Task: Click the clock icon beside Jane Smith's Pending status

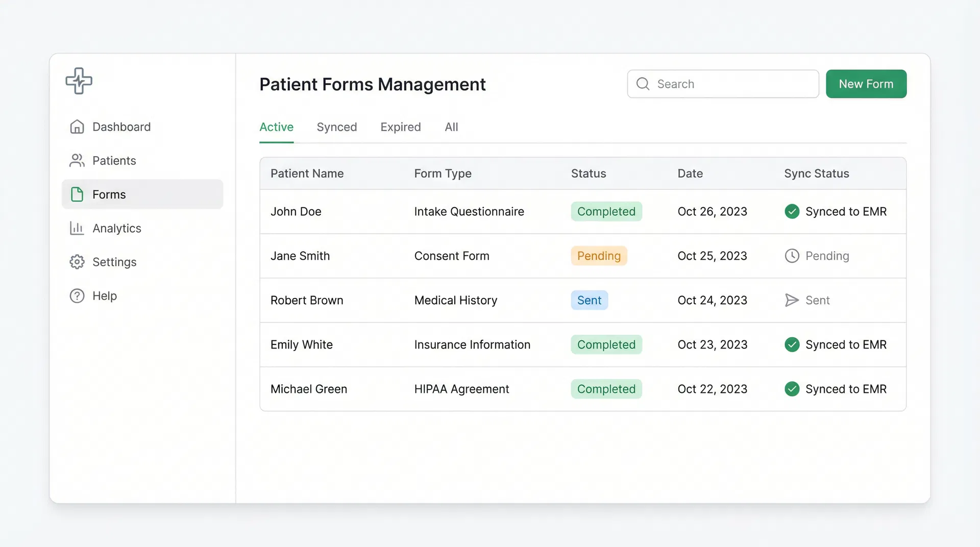Action: (792, 256)
